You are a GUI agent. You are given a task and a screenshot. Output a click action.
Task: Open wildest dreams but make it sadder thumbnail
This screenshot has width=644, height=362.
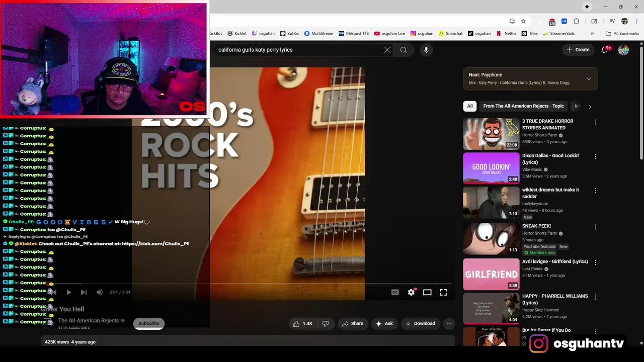click(491, 203)
